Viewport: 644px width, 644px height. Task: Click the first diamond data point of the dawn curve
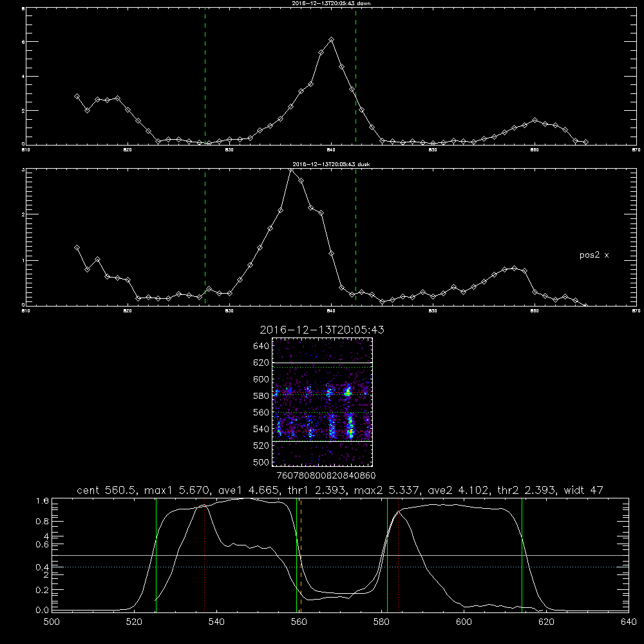[77, 97]
